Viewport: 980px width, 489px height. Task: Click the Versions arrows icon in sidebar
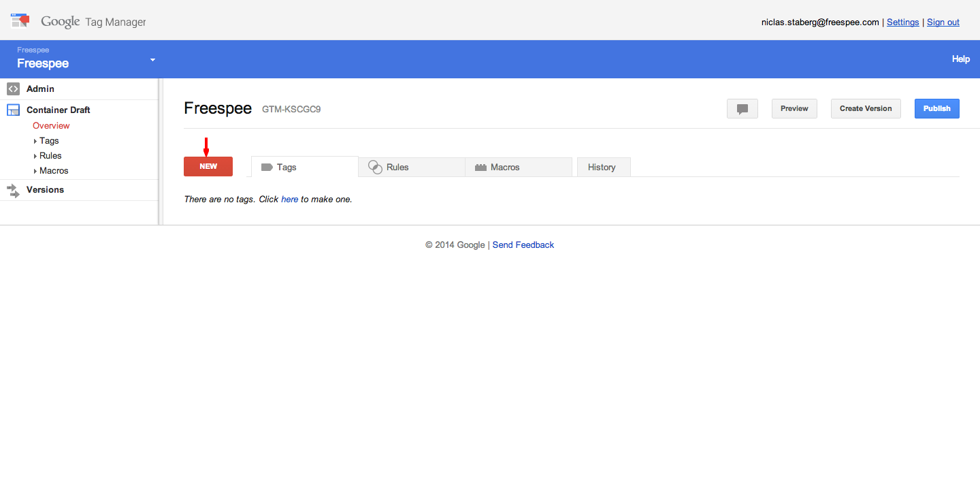(x=13, y=190)
